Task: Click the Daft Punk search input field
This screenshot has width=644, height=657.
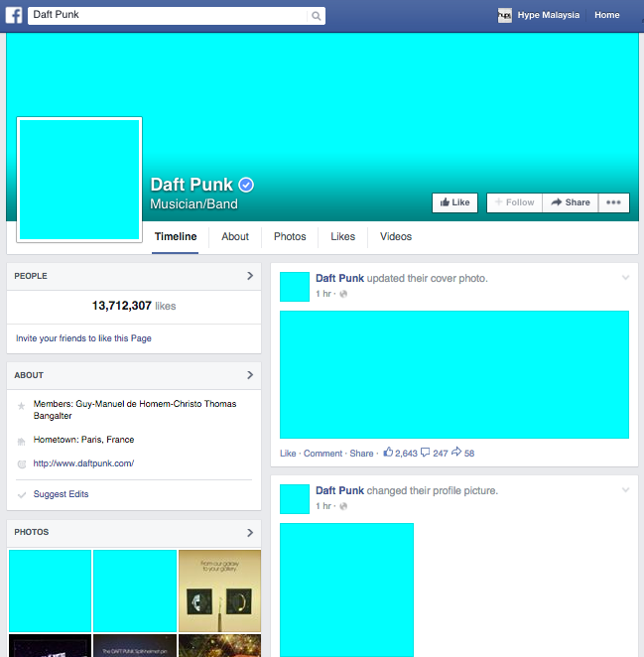Action: [169, 16]
